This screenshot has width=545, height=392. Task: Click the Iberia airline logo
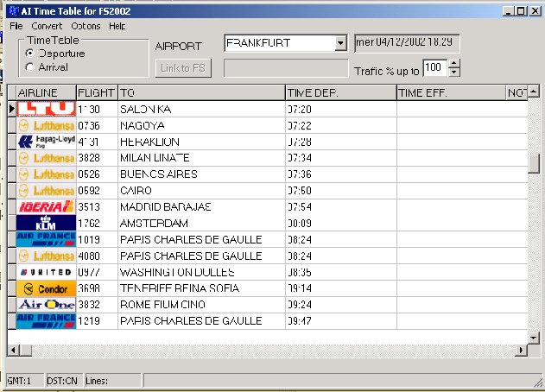pos(47,206)
